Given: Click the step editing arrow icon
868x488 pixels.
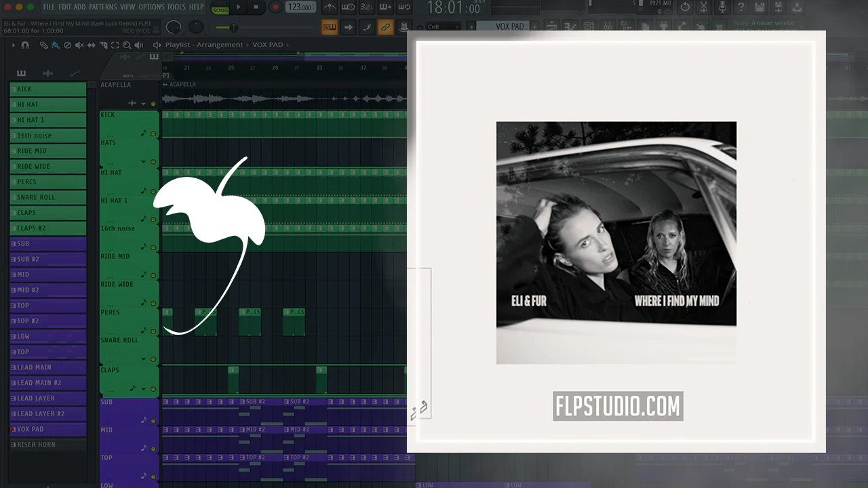Looking at the screenshot, I should [x=349, y=27].
